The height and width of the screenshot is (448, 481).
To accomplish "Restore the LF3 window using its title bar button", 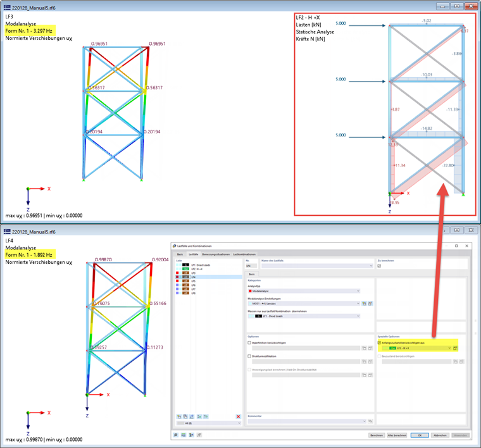I will click(457, 6).
